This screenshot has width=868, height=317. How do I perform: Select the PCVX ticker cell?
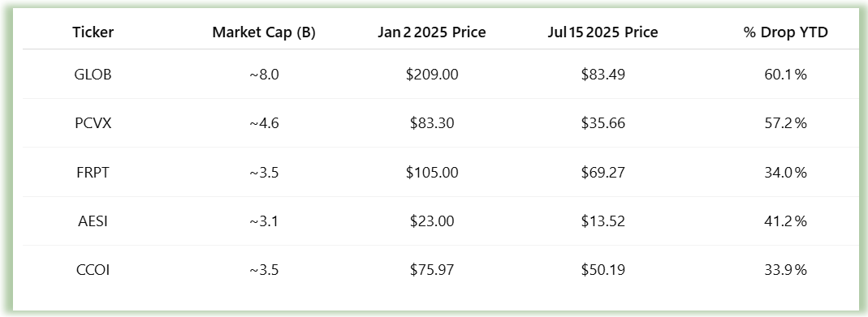click(93, 123)
